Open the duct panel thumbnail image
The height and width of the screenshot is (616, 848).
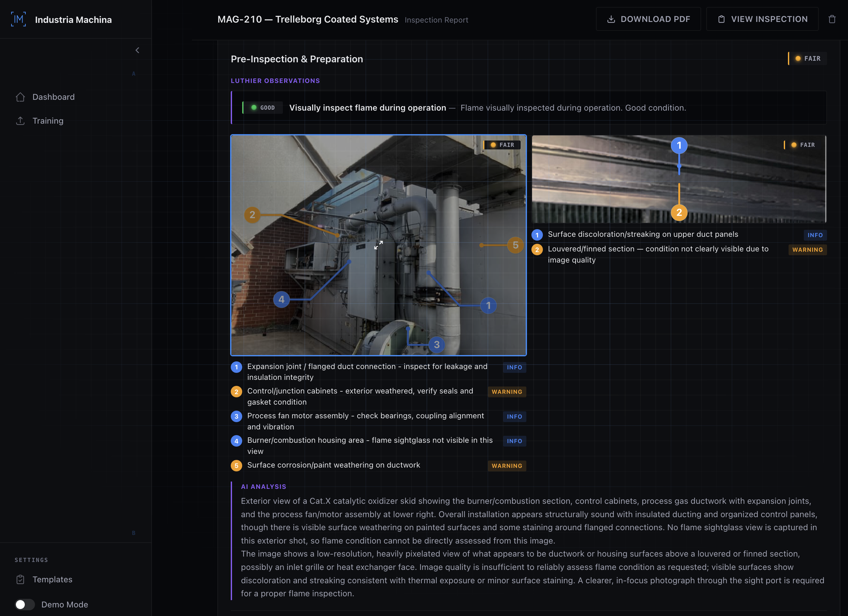pos(679,179)
